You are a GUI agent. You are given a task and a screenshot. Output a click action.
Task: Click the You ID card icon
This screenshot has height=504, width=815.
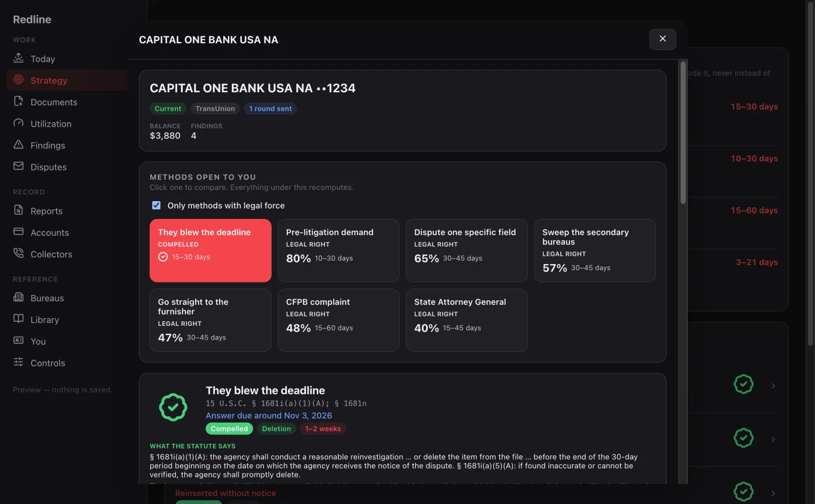18,341
